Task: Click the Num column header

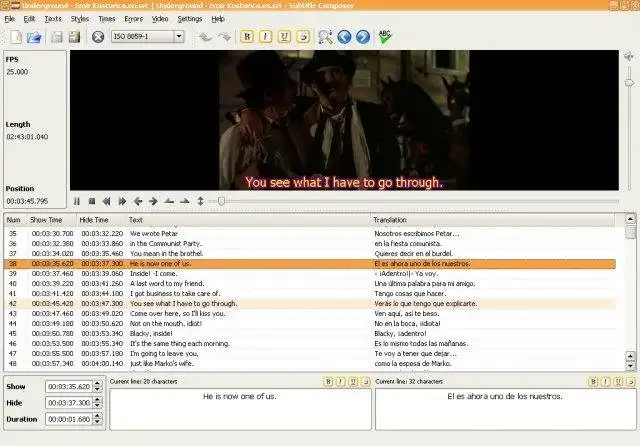Action: [15, 220]
